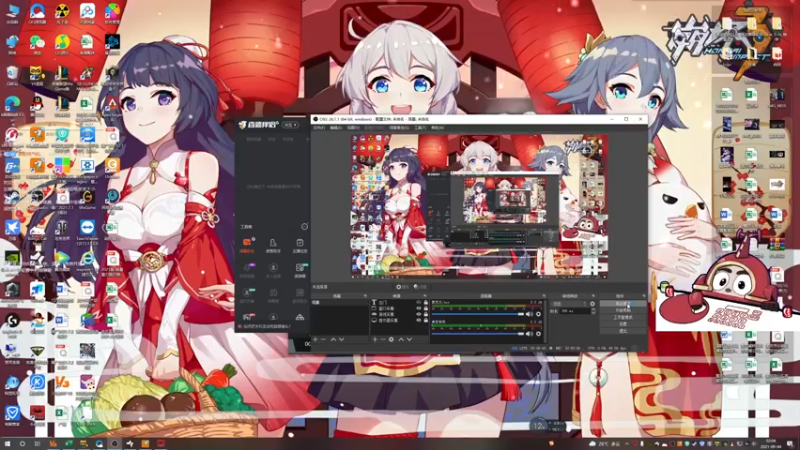Click the OBS preview canvas

coord(480,206)
